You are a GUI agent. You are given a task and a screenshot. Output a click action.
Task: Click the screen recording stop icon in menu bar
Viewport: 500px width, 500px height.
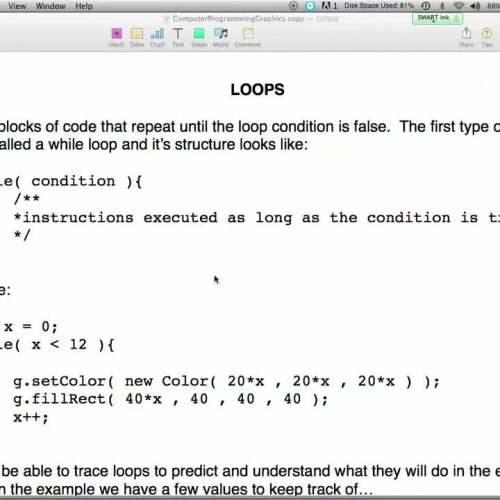pos(293,6)
